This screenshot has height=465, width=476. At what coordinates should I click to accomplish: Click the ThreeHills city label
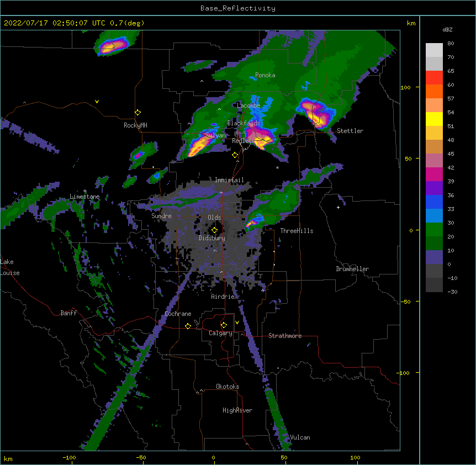(297, 231)
